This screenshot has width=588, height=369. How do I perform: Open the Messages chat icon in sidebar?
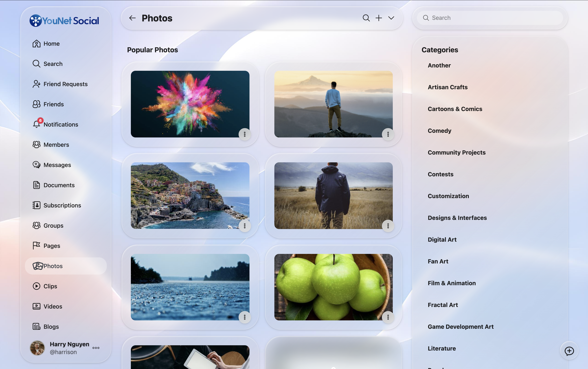(x=37, y=165)
